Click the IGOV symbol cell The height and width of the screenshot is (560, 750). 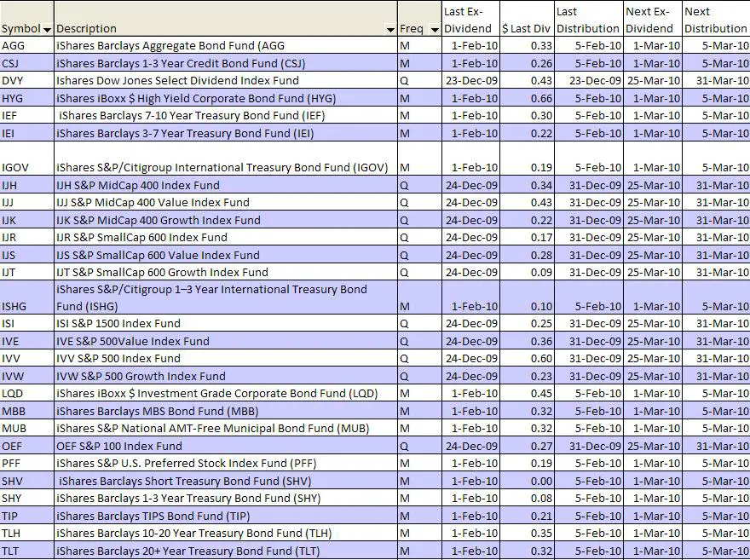pos(27,159)
